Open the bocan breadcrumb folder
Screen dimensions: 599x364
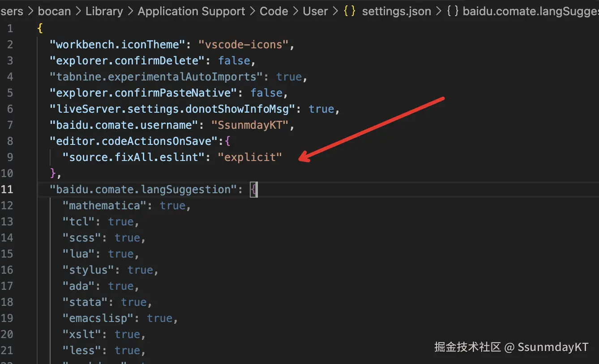coord(53,11)
